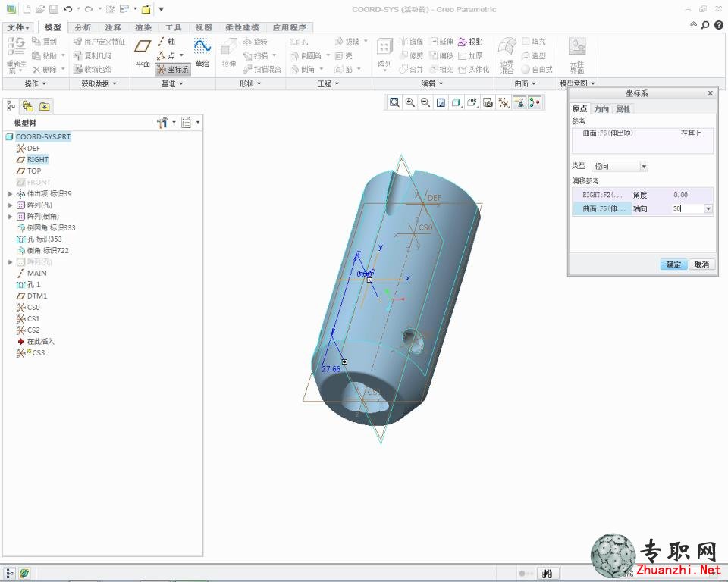Click the help question mark icon
This screenshot has height=582, width=728.
718,25
